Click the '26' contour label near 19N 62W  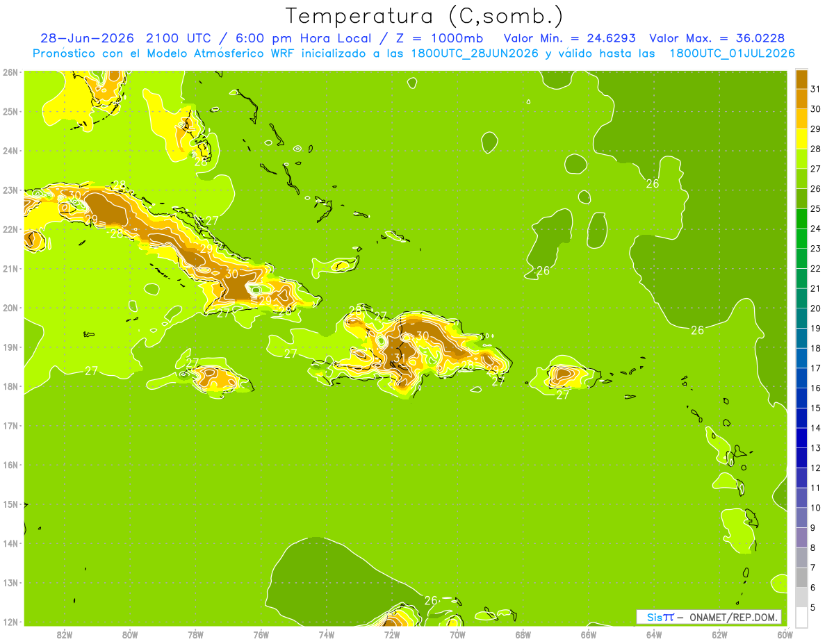coord(698,330)
